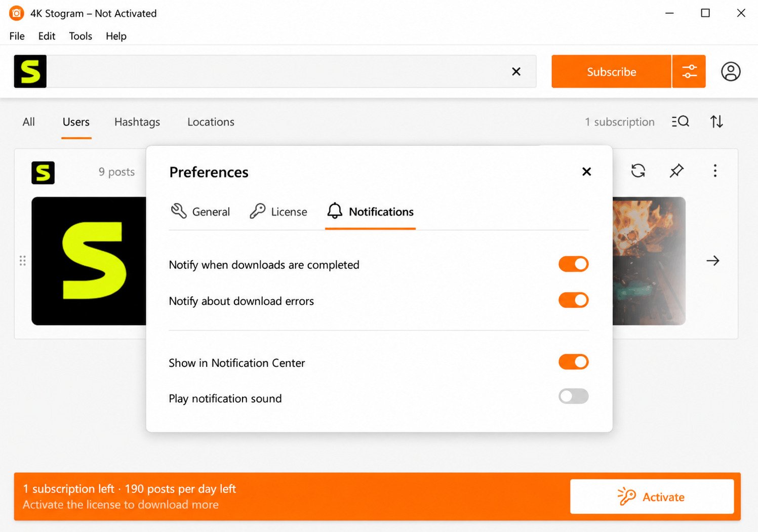Screen dimensions: 758x532
Task: Open the three-dot more options menu
Action: tap(715, 171)
